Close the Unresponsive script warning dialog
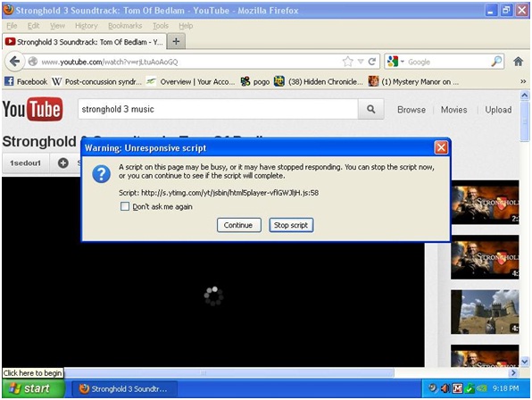 click(441, 147)
